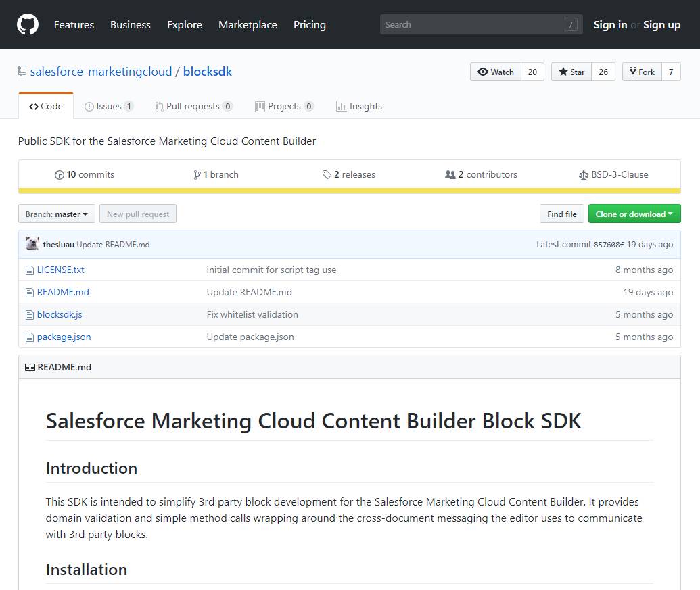Viewport: 700px width, 590px height.
Task: Click the GitHub Octocat logo
Action: pyautogui.click(x=28, y=25)
